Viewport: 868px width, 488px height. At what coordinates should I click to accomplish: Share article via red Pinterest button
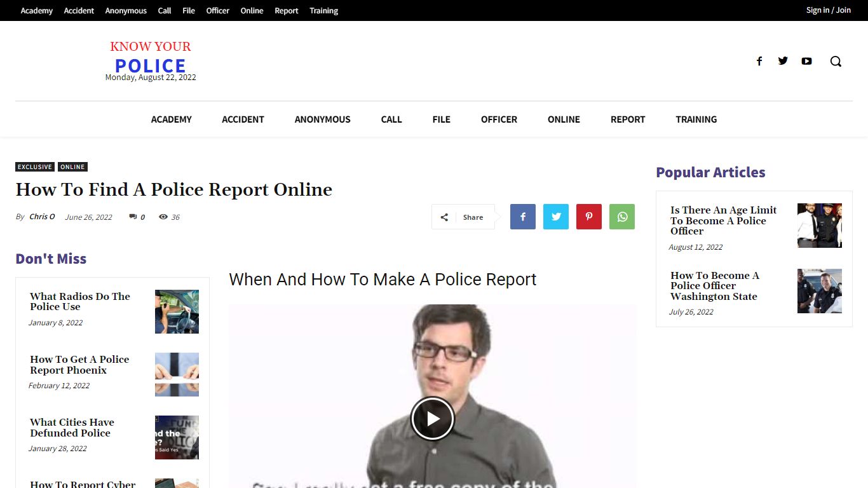tap(589, 217)
